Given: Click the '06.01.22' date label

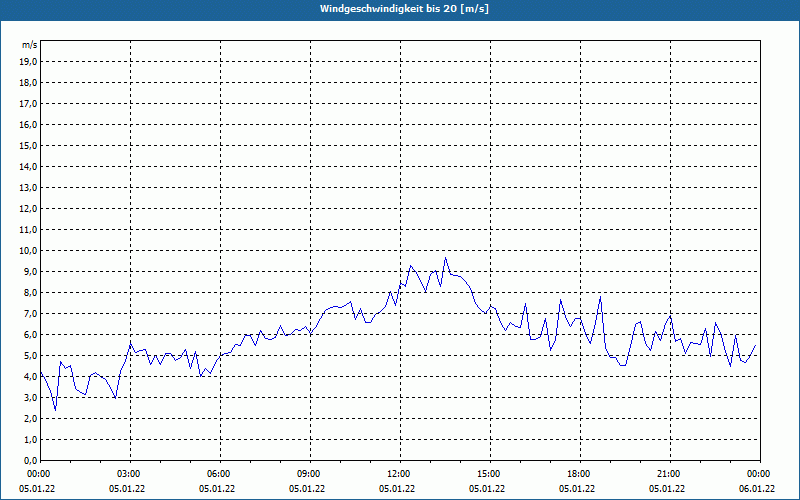Looking at the screenshot, I should click(x=757, y=488).
